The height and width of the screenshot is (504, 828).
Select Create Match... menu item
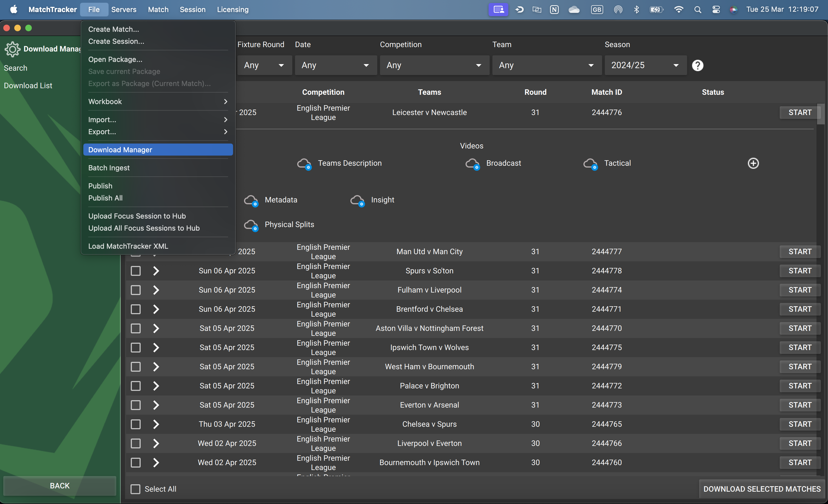(158, 29)
